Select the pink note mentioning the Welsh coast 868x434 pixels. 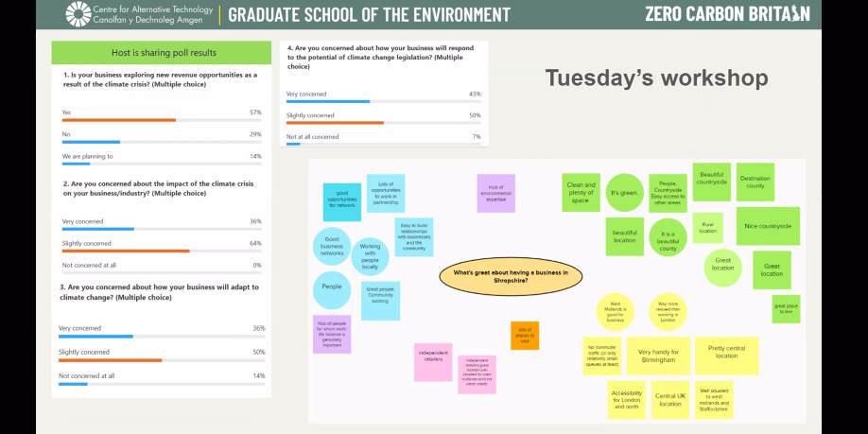[477, 374]
